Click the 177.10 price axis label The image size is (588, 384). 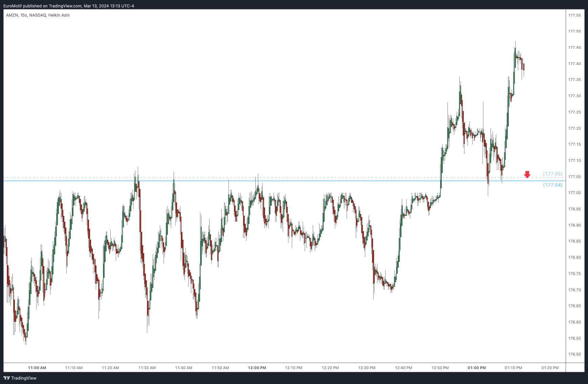click(x=574, y=161)
